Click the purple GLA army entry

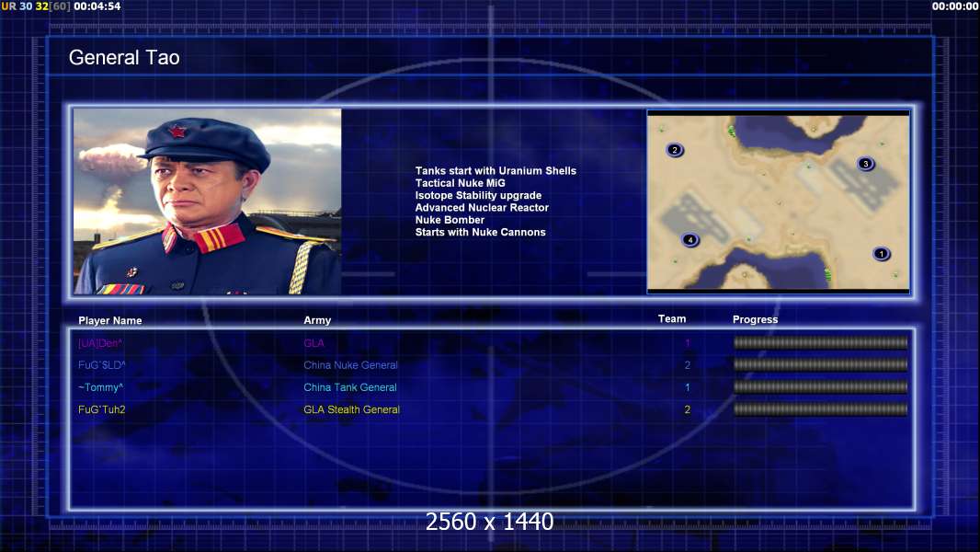[313, 343]
